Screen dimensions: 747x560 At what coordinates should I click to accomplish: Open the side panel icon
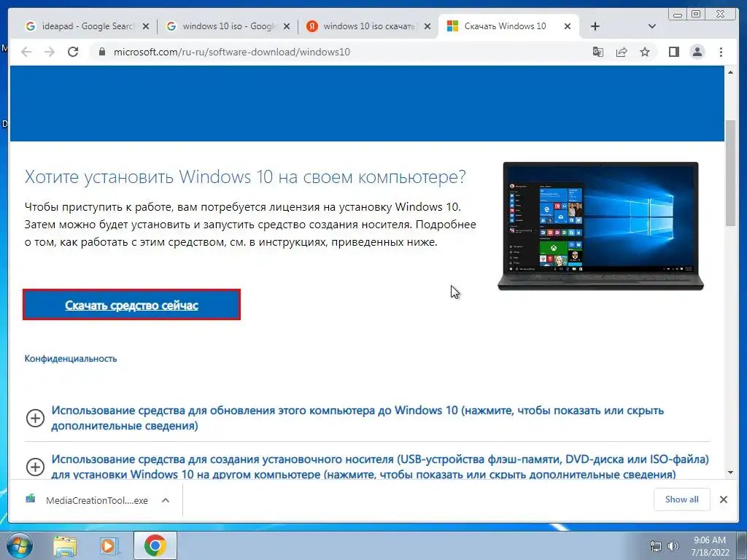(x=673, y=52)
